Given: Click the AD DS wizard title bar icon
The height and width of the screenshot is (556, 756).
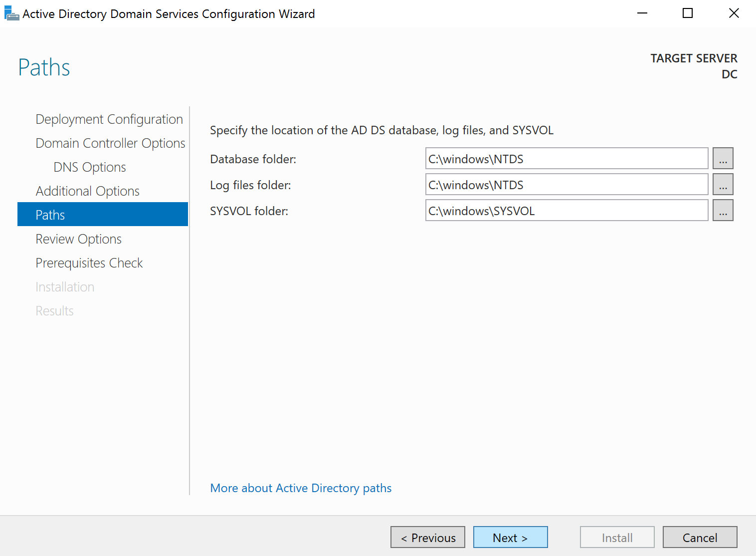Looking at the screenshot, I should tap(11, 13).
